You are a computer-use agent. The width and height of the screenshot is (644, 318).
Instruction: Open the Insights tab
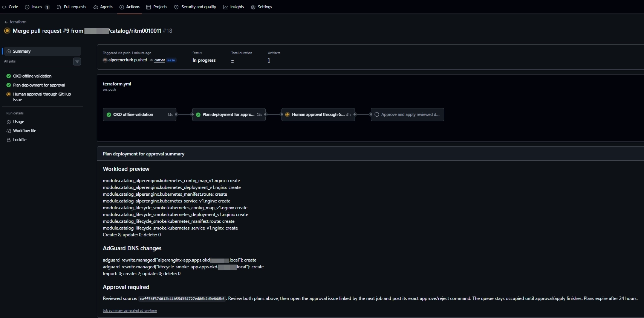(x=234, y=7)
